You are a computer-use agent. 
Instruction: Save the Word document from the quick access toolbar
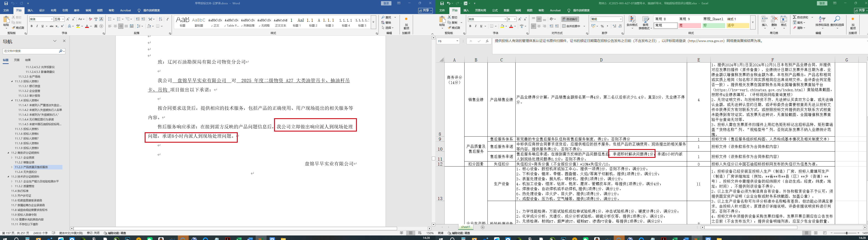6,3
